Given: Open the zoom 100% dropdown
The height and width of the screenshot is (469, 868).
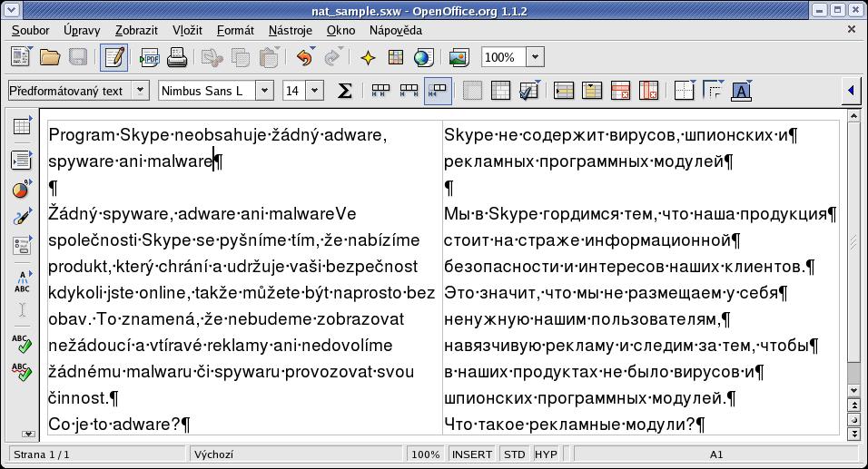Looking at the screenshot, I should (x=535, y=57).
